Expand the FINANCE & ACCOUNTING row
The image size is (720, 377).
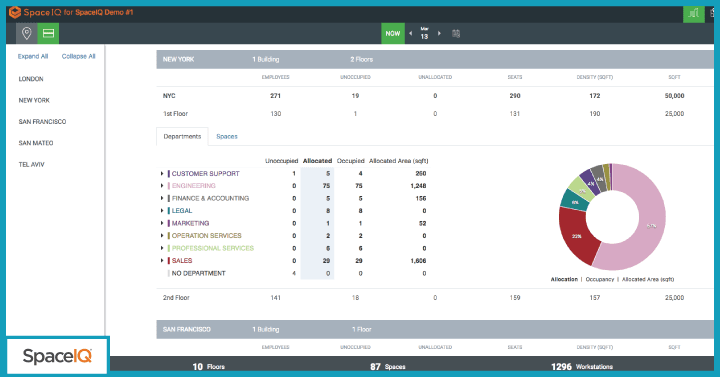point(162,198)
